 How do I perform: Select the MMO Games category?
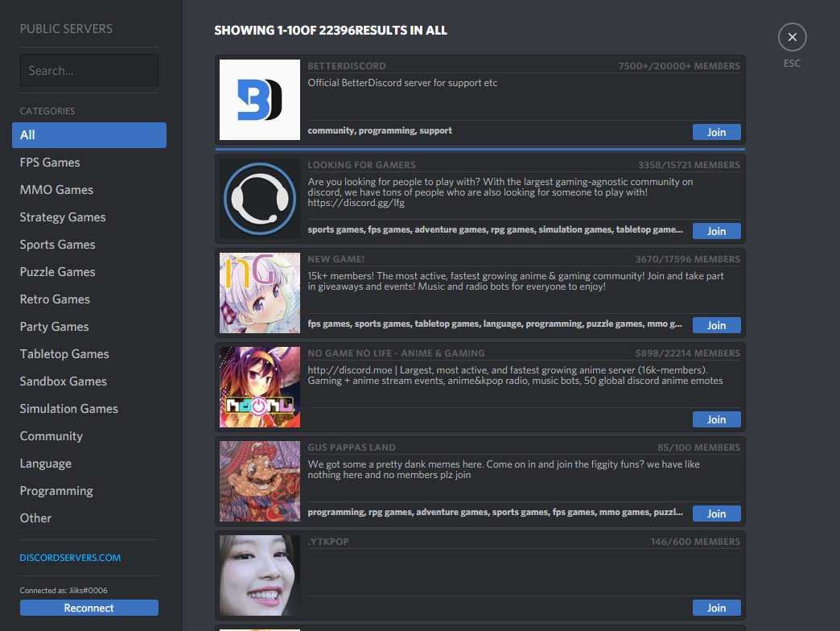[89, 190]
